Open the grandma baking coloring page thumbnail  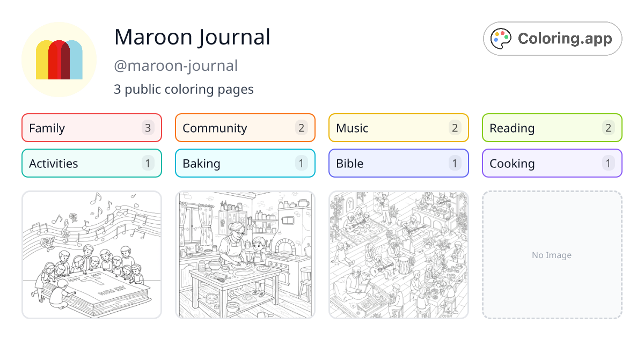pyautogui.click(x=245, y=255)
